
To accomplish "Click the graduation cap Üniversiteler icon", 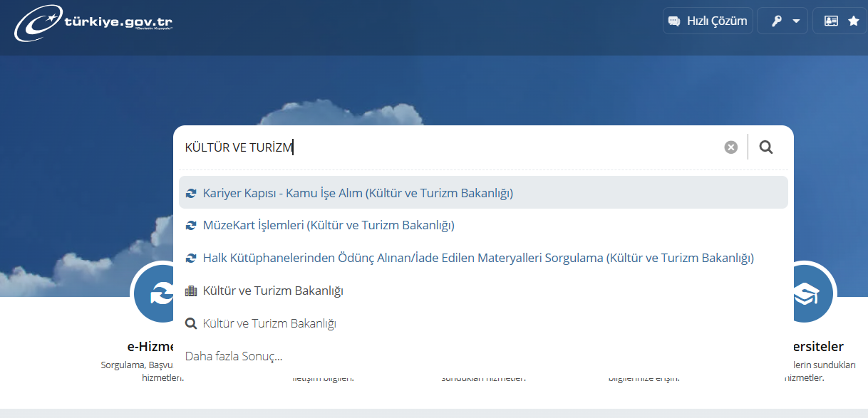I will tap(809, 293).
